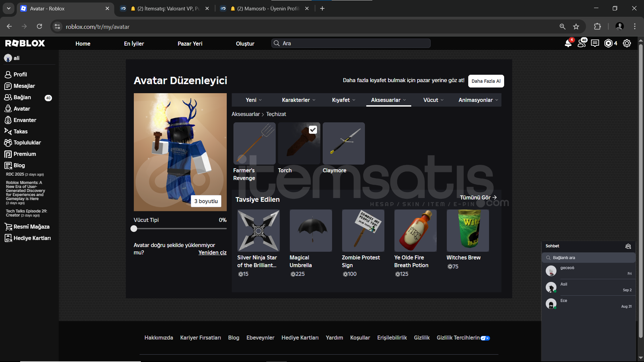Open Roblox notifications bell icon

(x=568, y=43)
